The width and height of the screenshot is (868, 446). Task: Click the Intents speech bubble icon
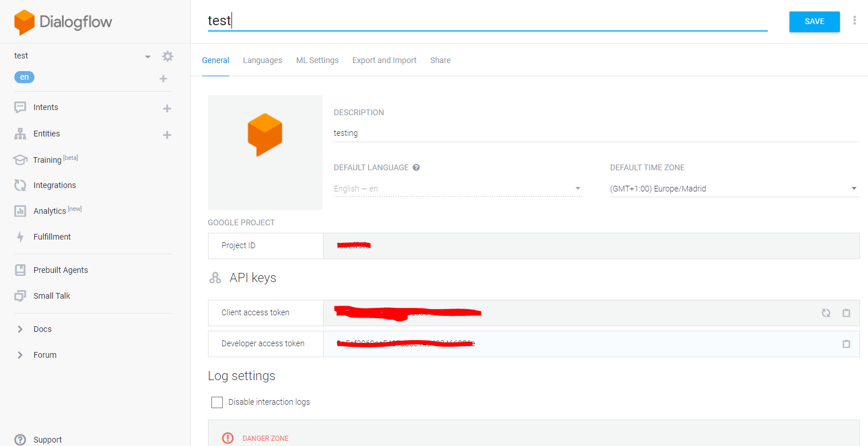[x=20, y=107]
